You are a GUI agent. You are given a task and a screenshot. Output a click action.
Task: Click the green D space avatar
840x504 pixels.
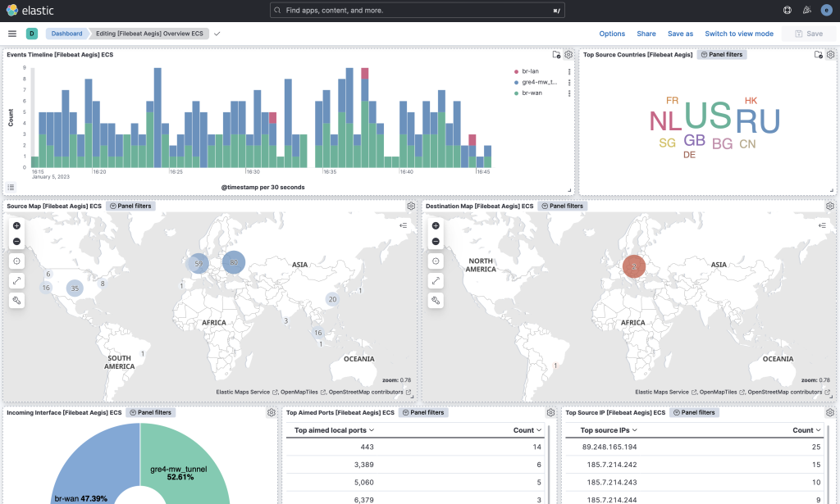point(32,34)
